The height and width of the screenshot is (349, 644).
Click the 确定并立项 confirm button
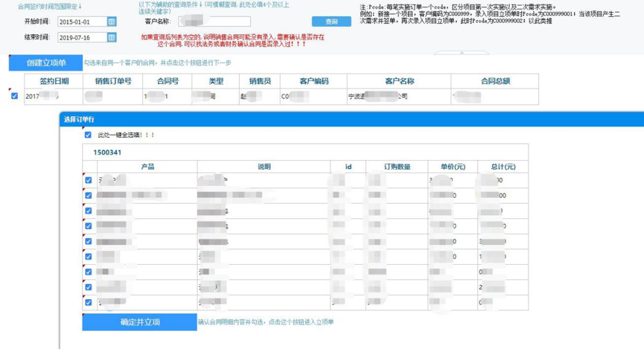[140, 322]
